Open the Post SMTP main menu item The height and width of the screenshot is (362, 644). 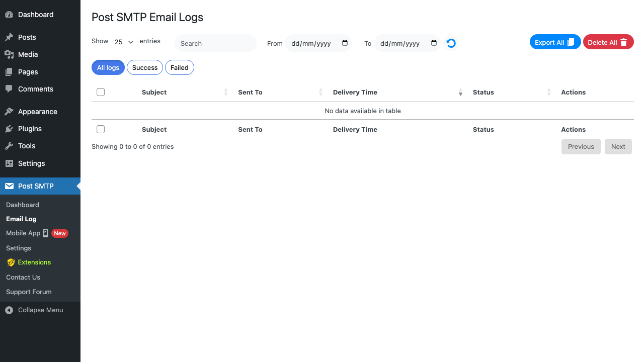40,186
